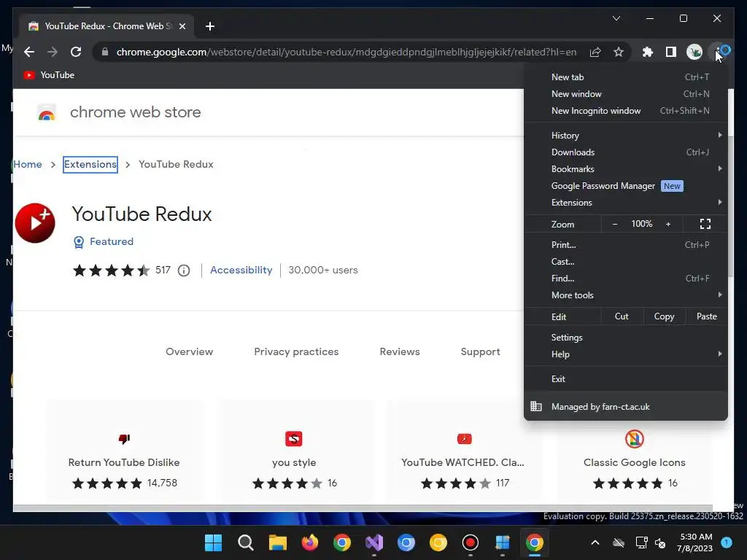Switch to the Overview tab

tap(189, 351)
